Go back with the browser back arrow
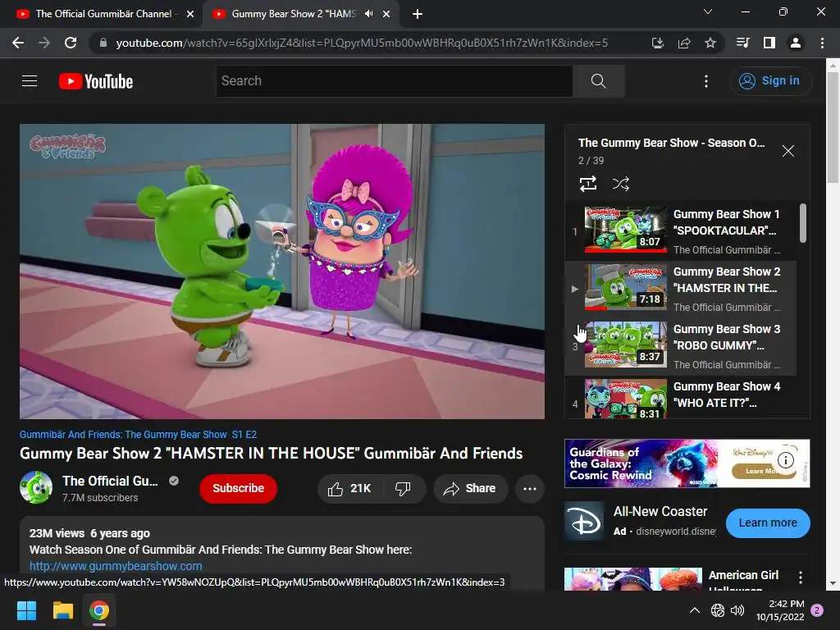Image resolution: width=840 pixels, height=630 pixels. coord(18,43)
